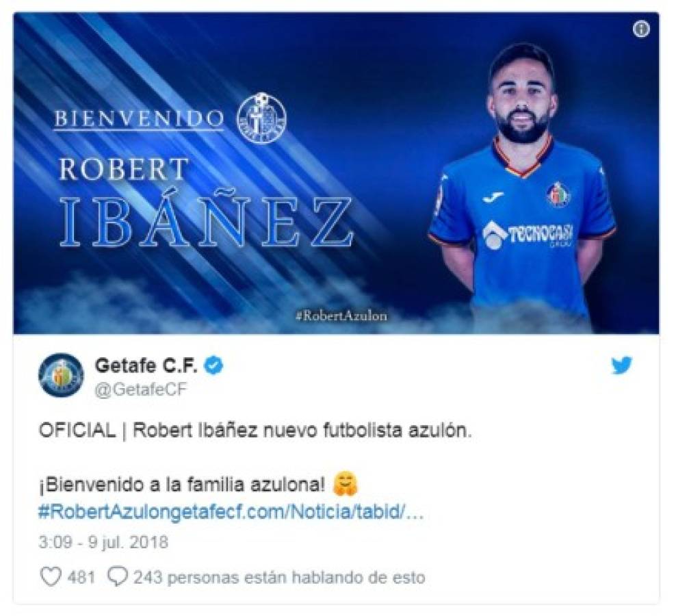Click the Getafe crest beside BIENVENIDO
676x616 pixels.
[261, 118]
